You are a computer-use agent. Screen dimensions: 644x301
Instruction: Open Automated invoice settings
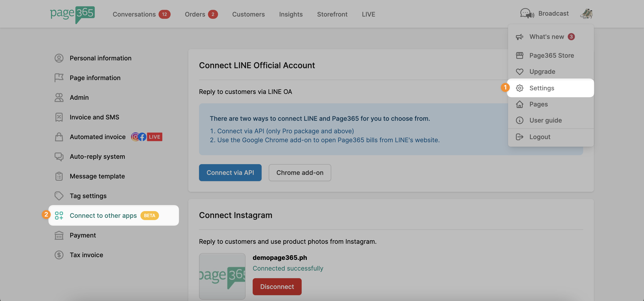coord(97,137)
